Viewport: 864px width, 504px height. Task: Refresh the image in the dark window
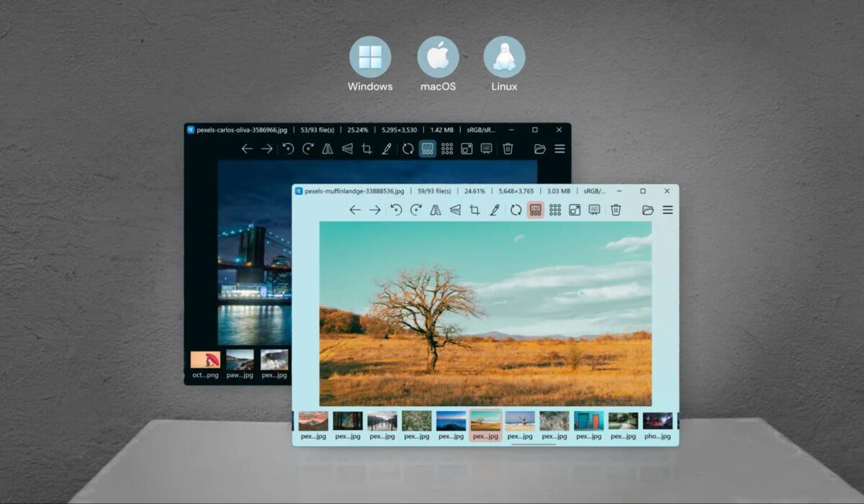pyautogui.click(x=408, y=148)
